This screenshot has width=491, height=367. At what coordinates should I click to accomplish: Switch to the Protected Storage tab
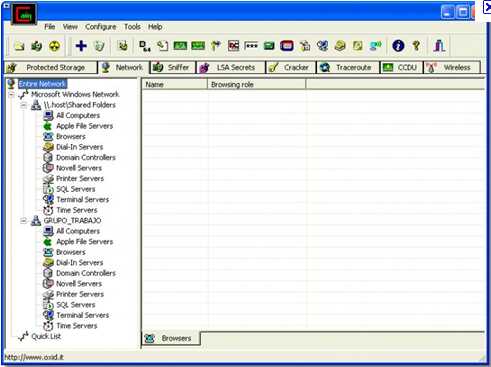point(51,68)
